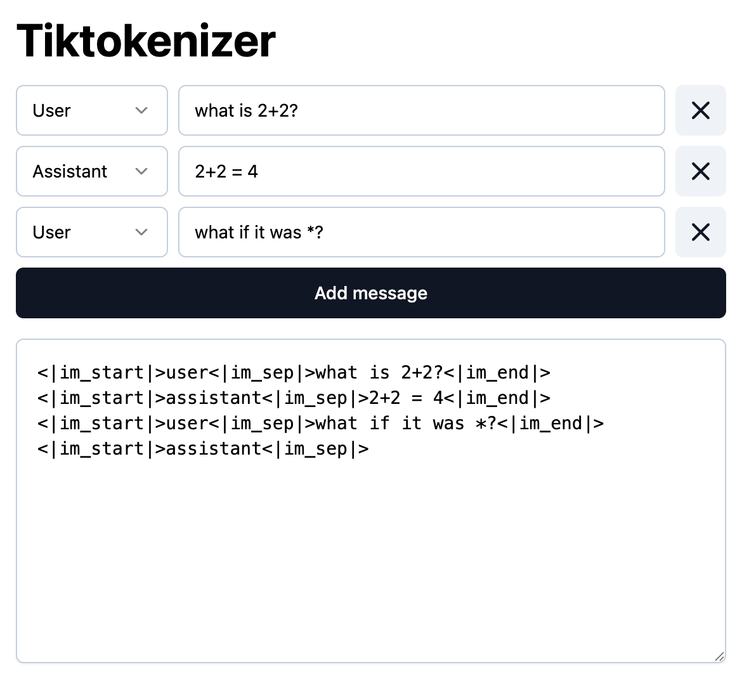Image resolution: width=742 pixels, height=700 pixels.
Task: Focus the 'what if it was *?' input field
Action: (x=422, y=232)
